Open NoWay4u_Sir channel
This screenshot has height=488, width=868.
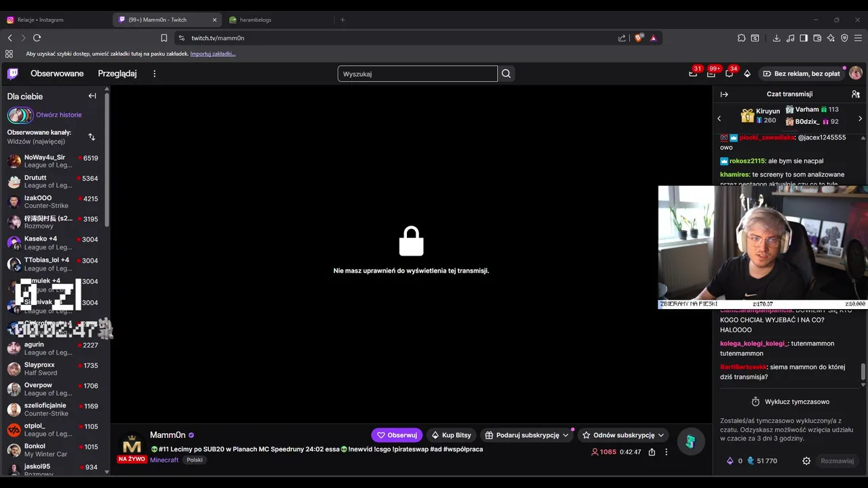53,161
